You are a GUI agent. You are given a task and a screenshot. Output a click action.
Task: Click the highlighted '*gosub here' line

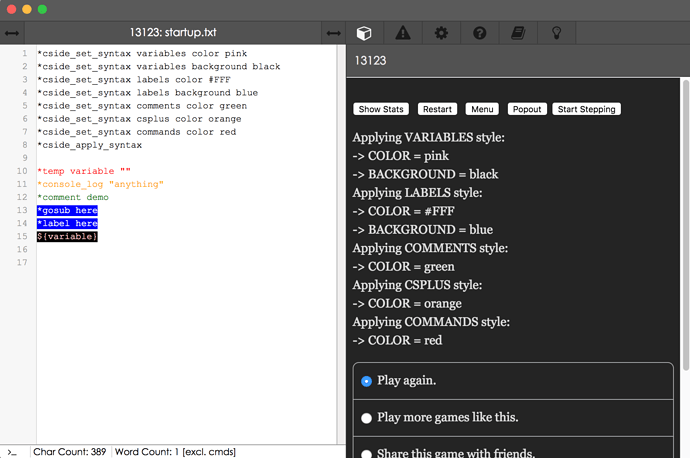[x=67, y=210]
